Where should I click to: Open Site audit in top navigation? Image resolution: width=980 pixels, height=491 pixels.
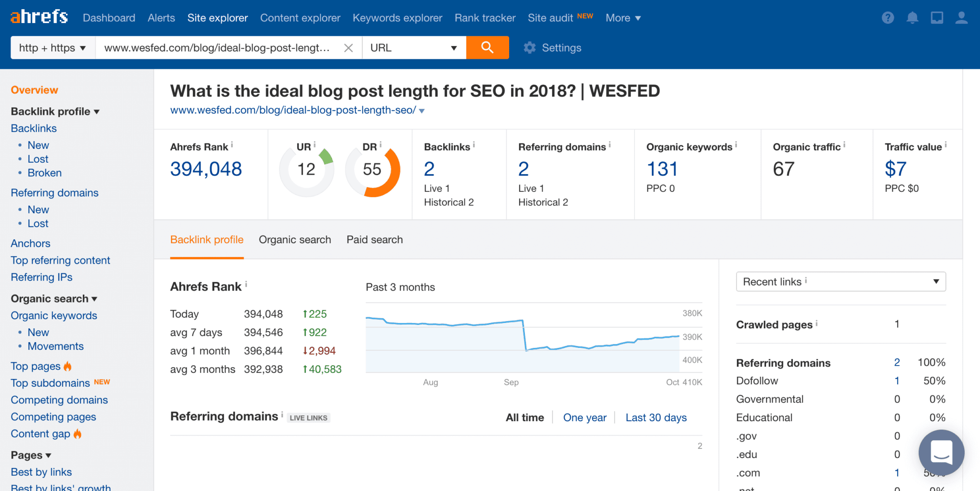[x=550, y=18]
